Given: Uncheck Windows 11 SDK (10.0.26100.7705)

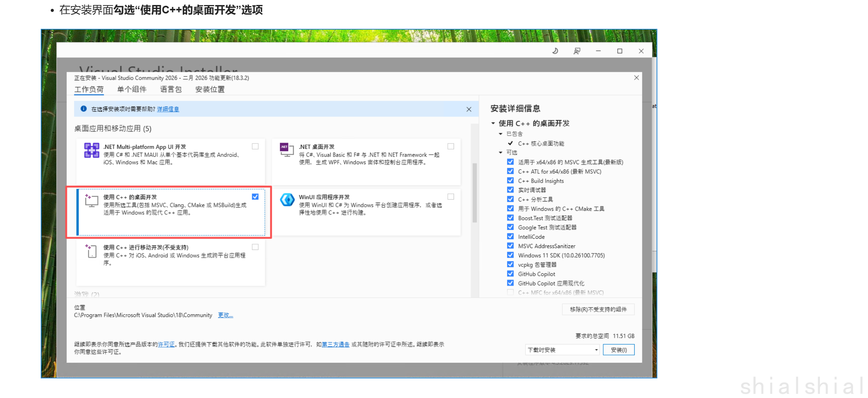Looking at the screenshot, I should click(x=510, y=255).
